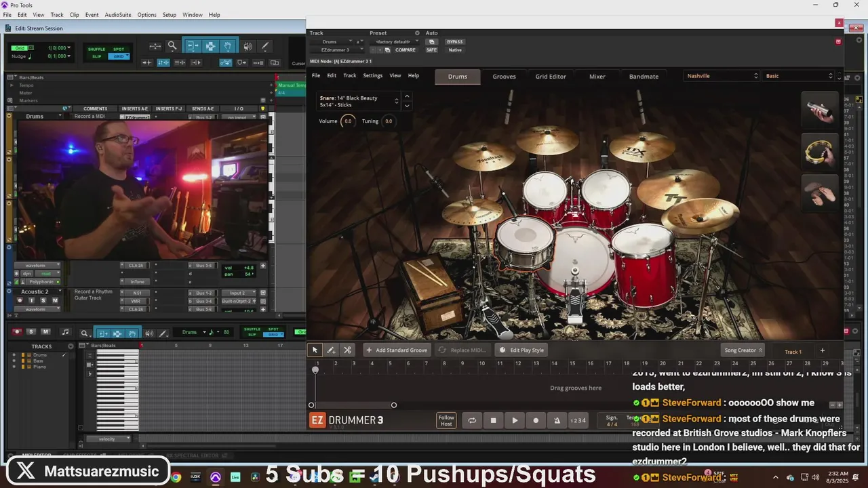
Task: Open Snare 14" Black Beauty instrument selector
Action: coord(359,101)
